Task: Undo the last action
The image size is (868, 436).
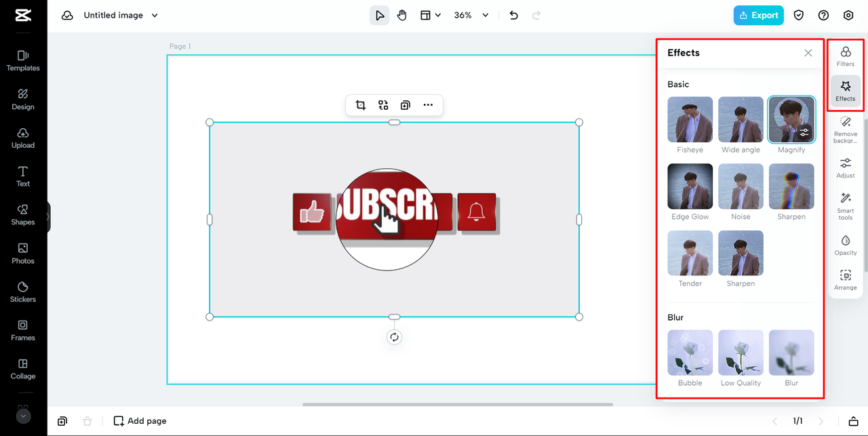Action: [x=514, y=15]
